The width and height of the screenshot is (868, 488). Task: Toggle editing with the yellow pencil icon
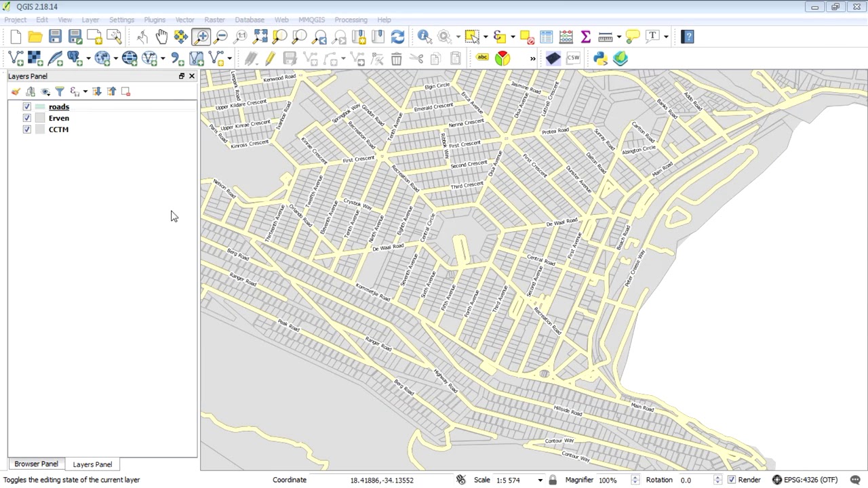pos(270,59)
